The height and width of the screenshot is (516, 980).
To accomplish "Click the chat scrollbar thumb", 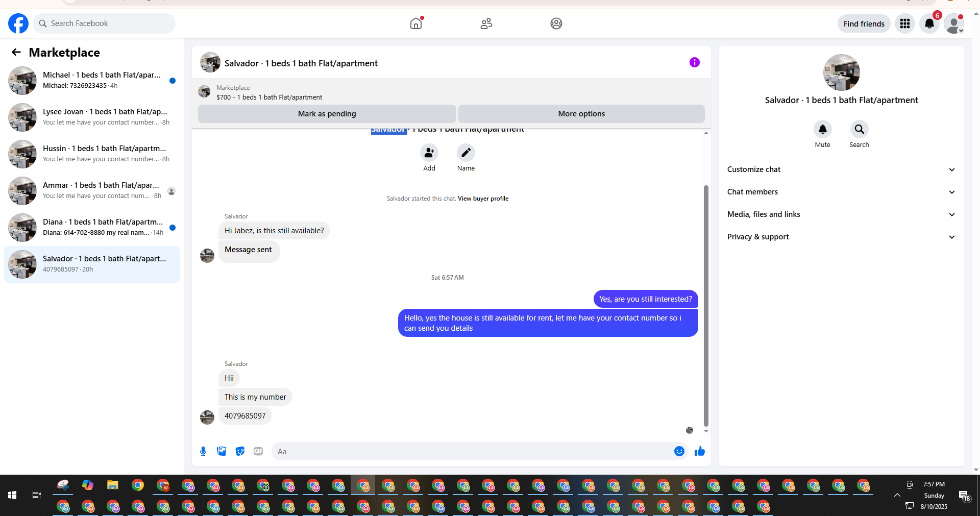I will click(x=706, y=305).
